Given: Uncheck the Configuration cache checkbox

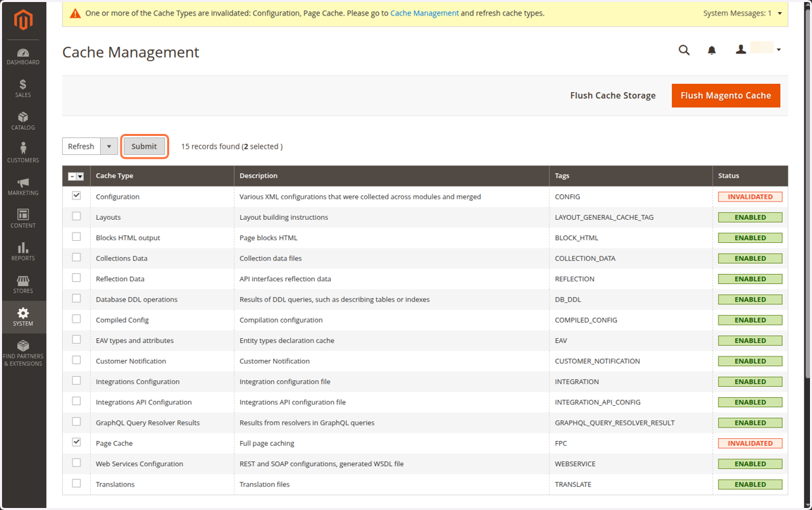Looking at the screenshot, I should 76,195.
